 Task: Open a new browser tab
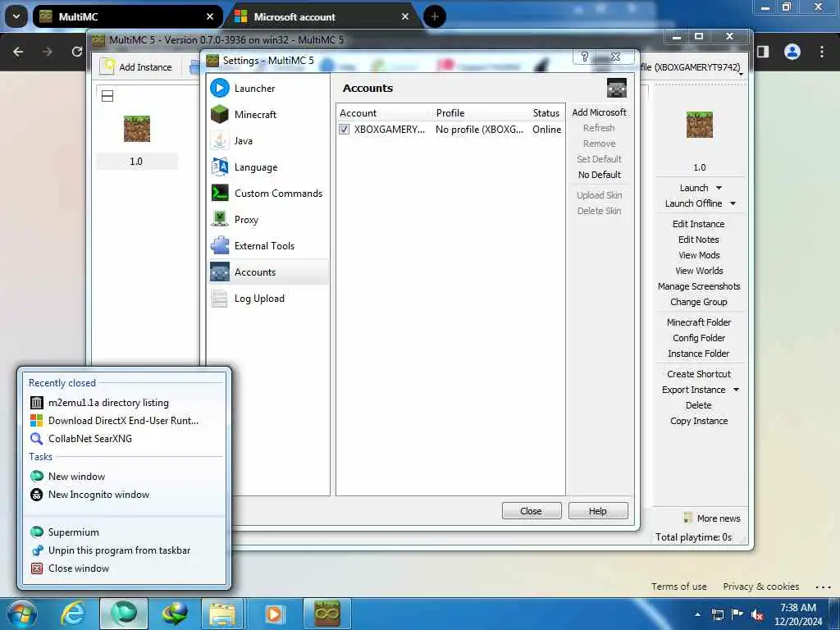[x=435, y=16]
